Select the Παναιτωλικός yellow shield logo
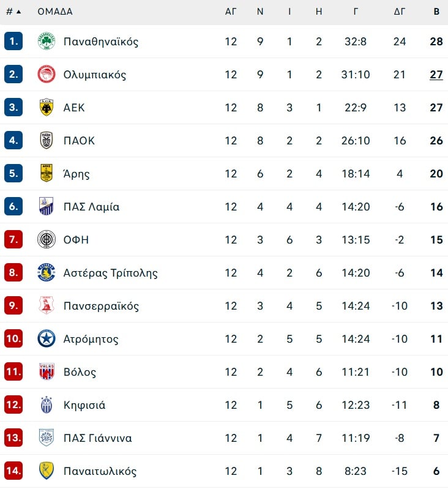Image resolution: width=448 pixels, height=492 pixels. point(47,471)
